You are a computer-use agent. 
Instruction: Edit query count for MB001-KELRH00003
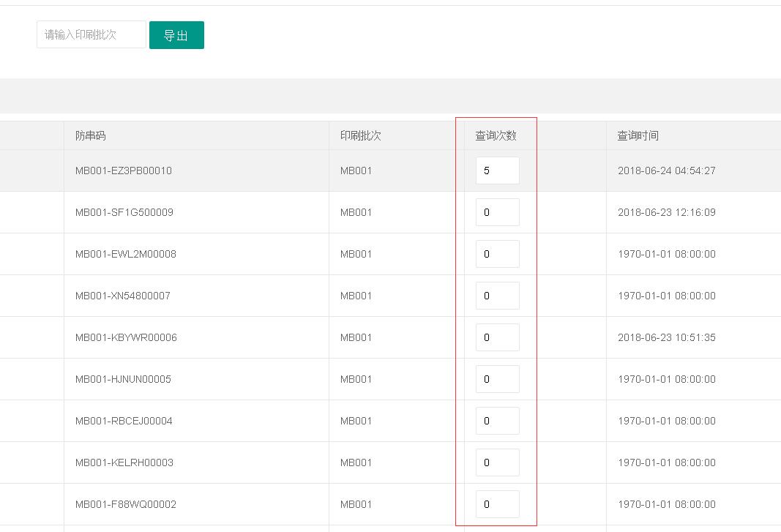point(498,462)
